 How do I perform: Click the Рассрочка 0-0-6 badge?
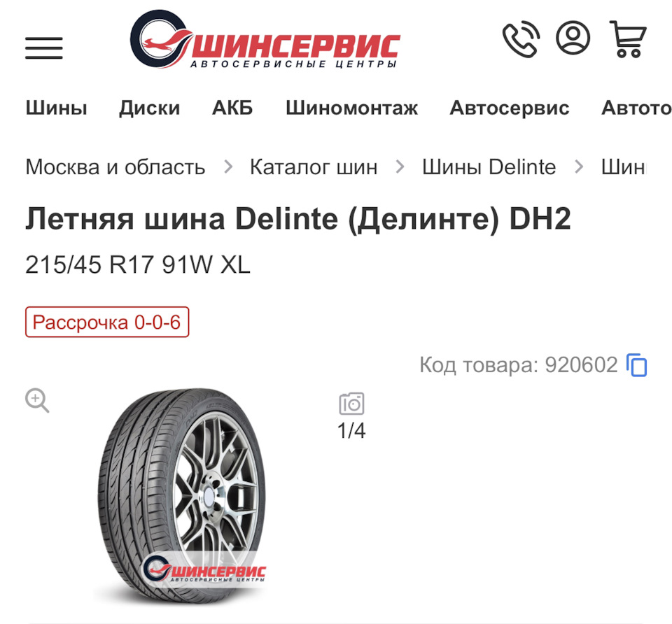click(107, 322)
